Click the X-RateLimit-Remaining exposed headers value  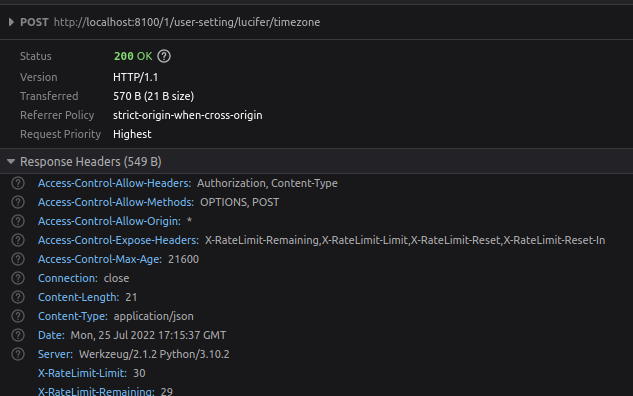(405, 240)
